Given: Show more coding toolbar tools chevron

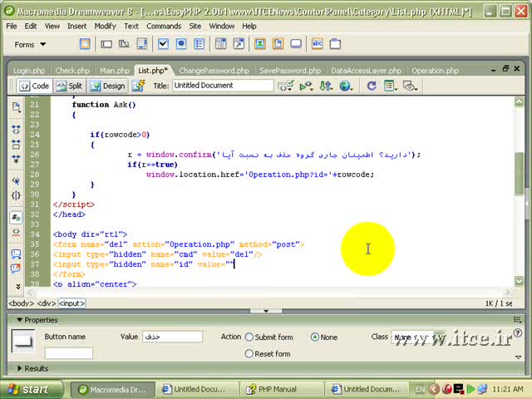Looking at the screenshot, I should [x=18, y=286].
